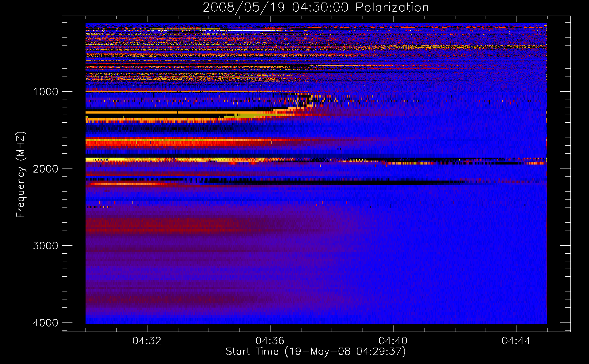Click the 1000 frequency tick label

(x=46, y=91)
